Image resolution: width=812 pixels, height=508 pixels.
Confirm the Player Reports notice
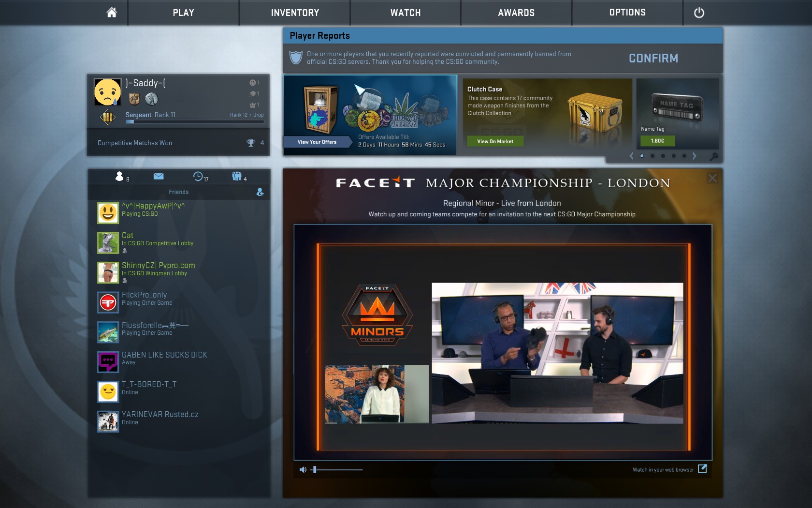(653, 58)
